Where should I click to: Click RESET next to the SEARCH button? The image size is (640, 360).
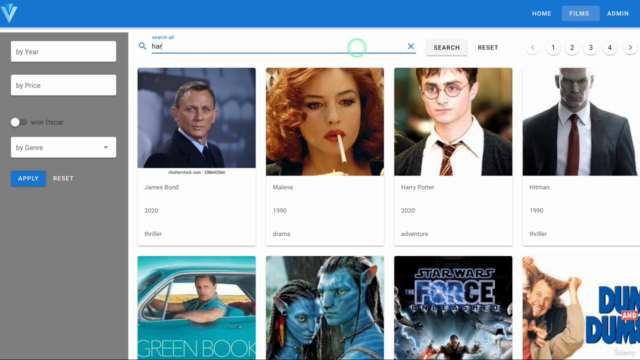488,48
